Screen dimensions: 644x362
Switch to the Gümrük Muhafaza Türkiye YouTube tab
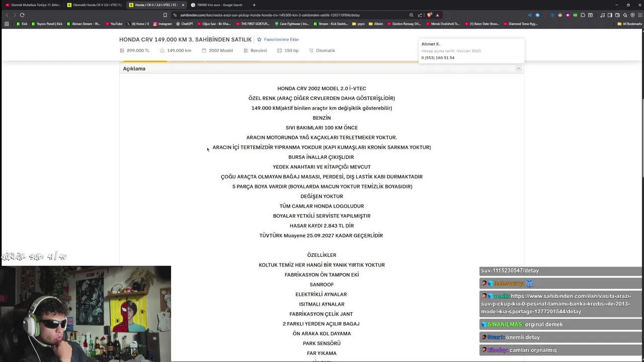tap(32, 5)
